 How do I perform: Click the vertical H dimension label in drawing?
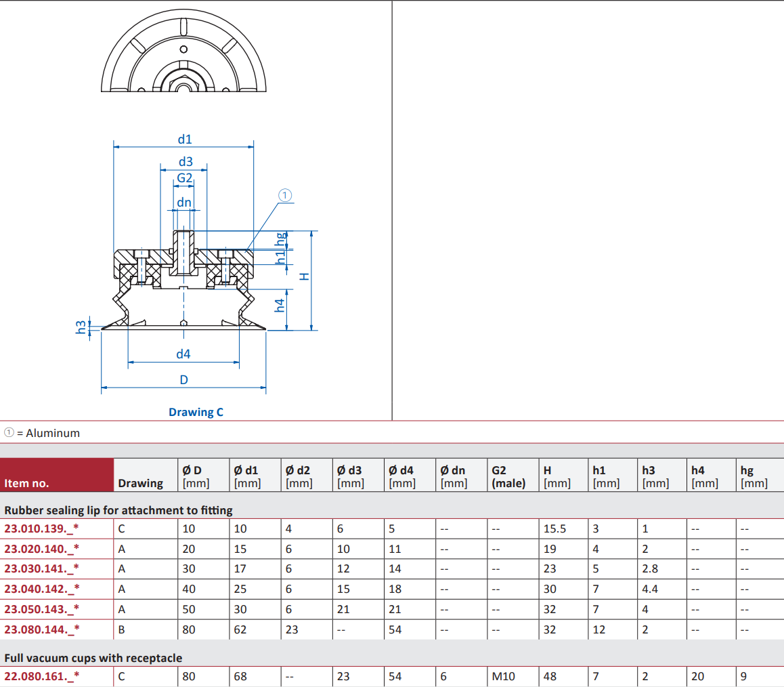coord(304,276)
